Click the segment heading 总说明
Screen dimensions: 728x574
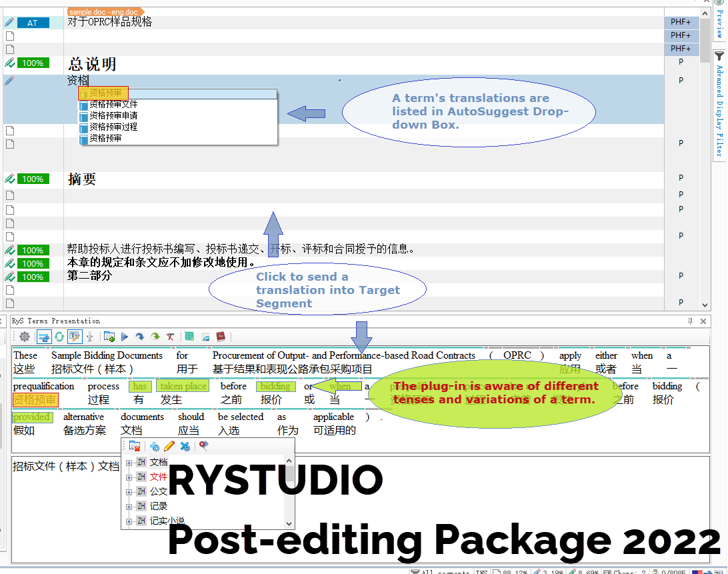pyautogui.click(x=92, y=63)
